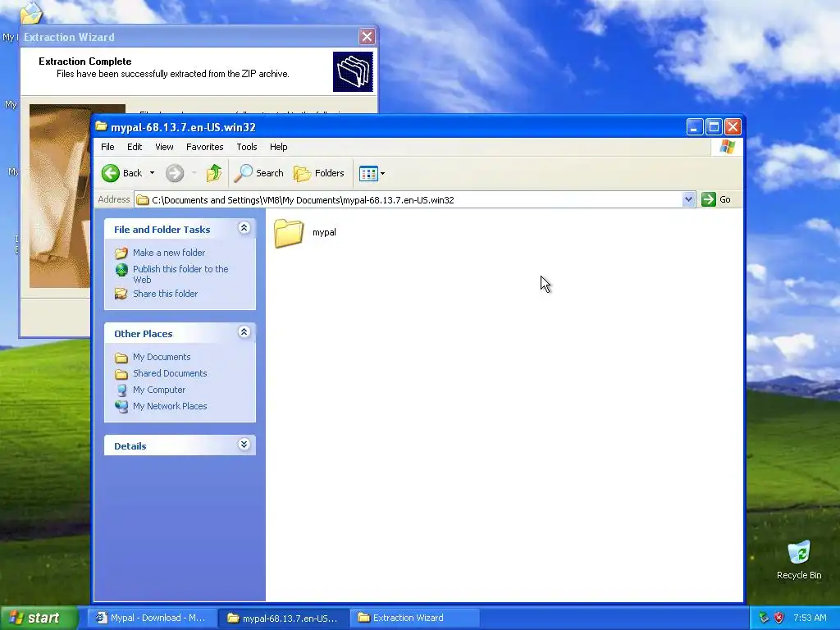The width and height of the screenshot is (840, 630).
Task: Close the mypal Explorer window
Action: (x=733, y=127)
